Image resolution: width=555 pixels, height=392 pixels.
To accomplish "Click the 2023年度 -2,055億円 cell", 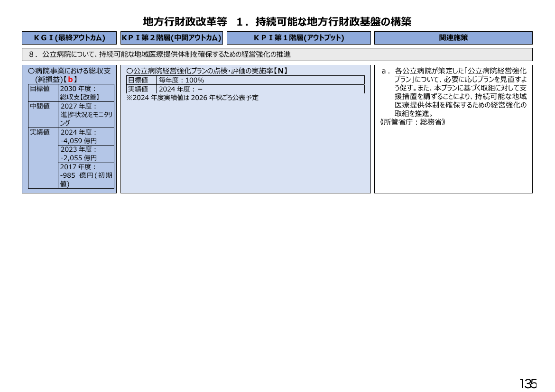I will coord(86,154).
